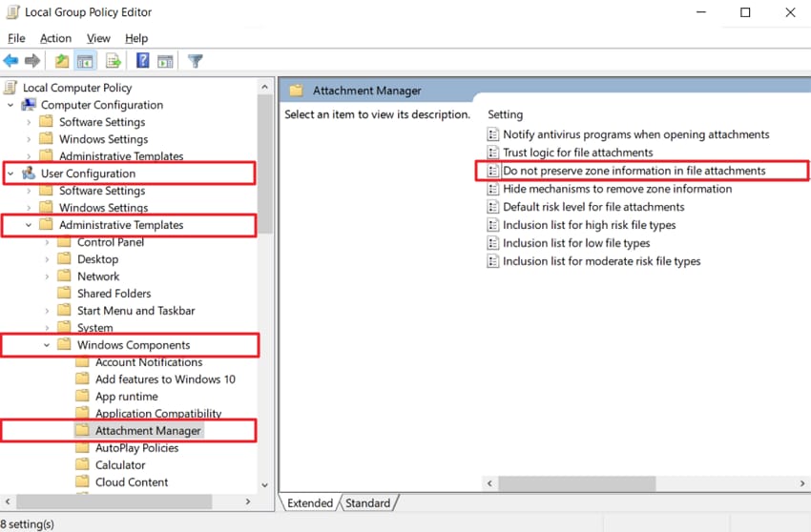This screenshot has height=532, width=811.
Task: Open the Help menu
Action: [x=136, y=38]
